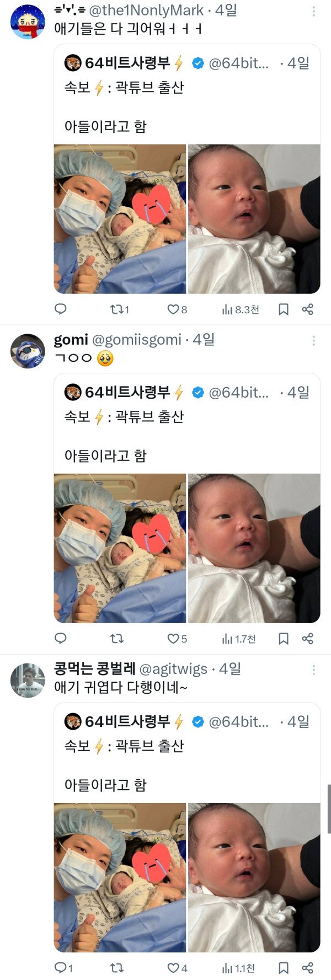The height and width of the screenshot is (980, 331).
Task: Share the1NonlyMark's post
Action: coord(308,309)
